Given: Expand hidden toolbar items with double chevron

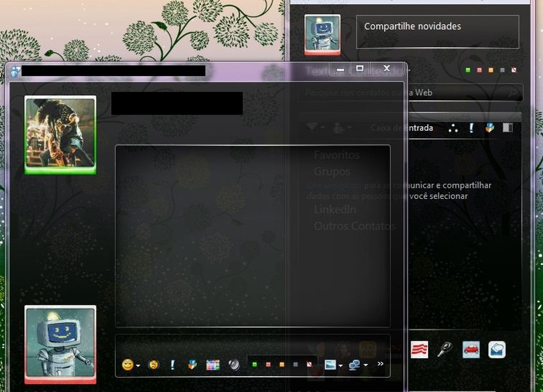Looking at the screenshot, I should (x=380, y=364).
